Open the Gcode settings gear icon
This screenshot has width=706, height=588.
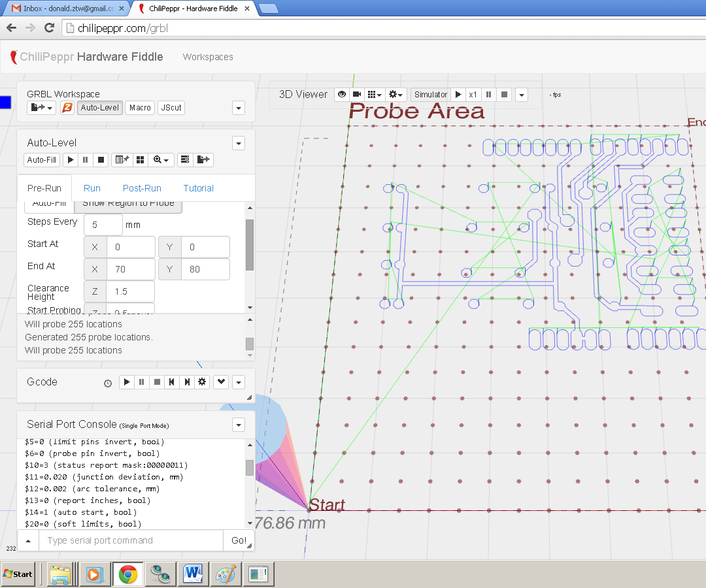(x=202, y=382)
